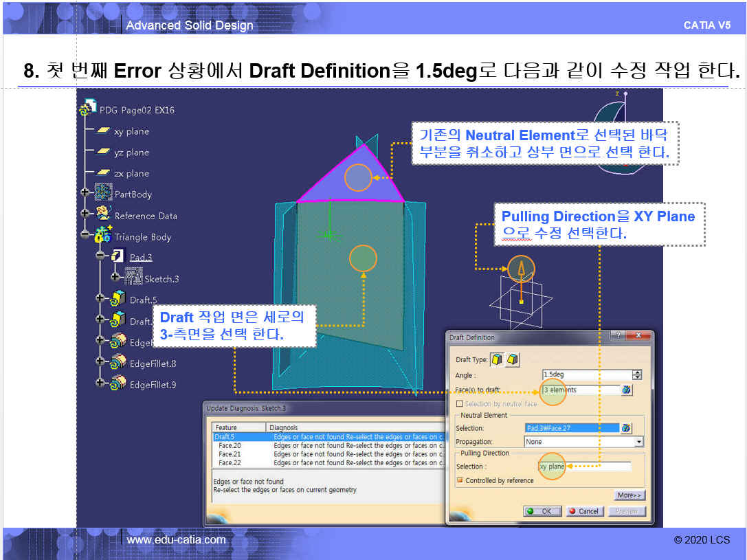747x560 pixels.
Task: Select the constant Draft Type icon
Action: click(x=497, y=359)
